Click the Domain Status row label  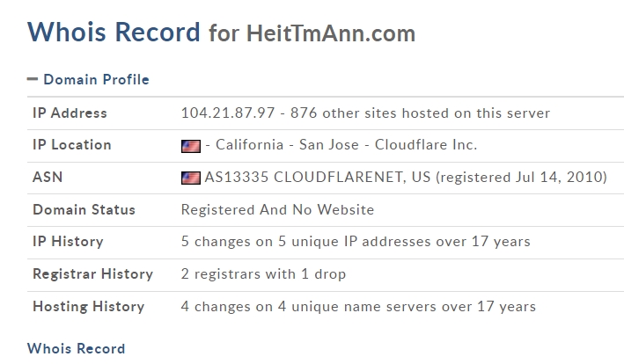tap(84, 210)
